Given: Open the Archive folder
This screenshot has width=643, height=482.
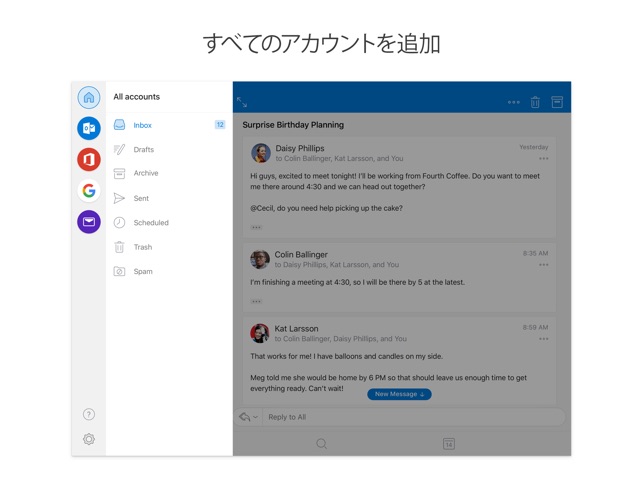Looking at the screenshot, I should (169, 174).
